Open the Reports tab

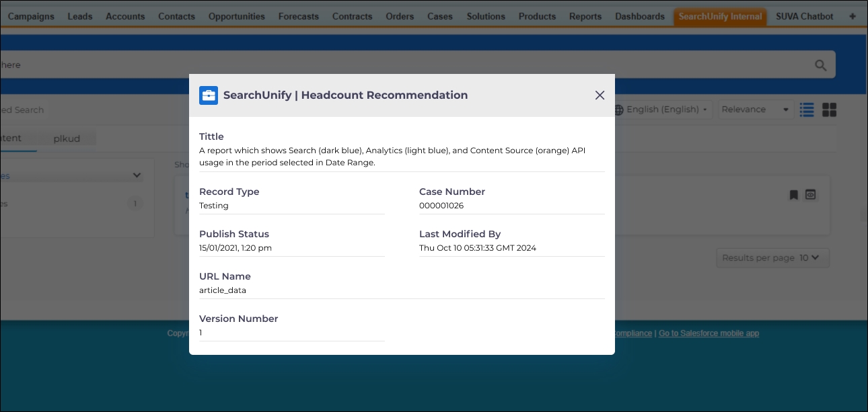[585, 16]
